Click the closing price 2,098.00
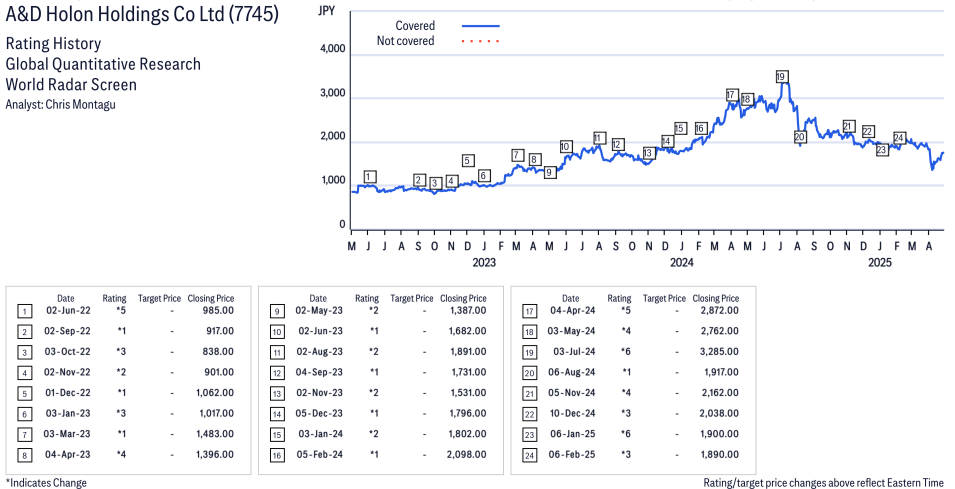This screenshot has width=955, height=489. 467,454
